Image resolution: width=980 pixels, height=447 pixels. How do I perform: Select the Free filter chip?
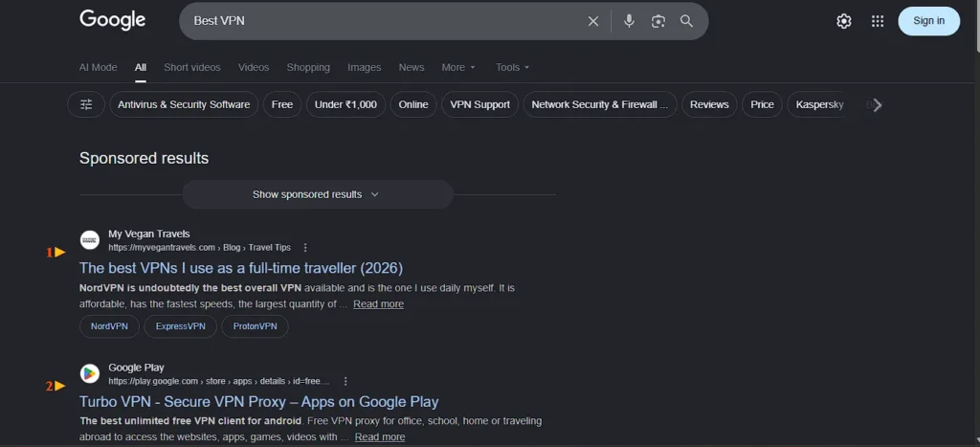click(x=282, y=104)
